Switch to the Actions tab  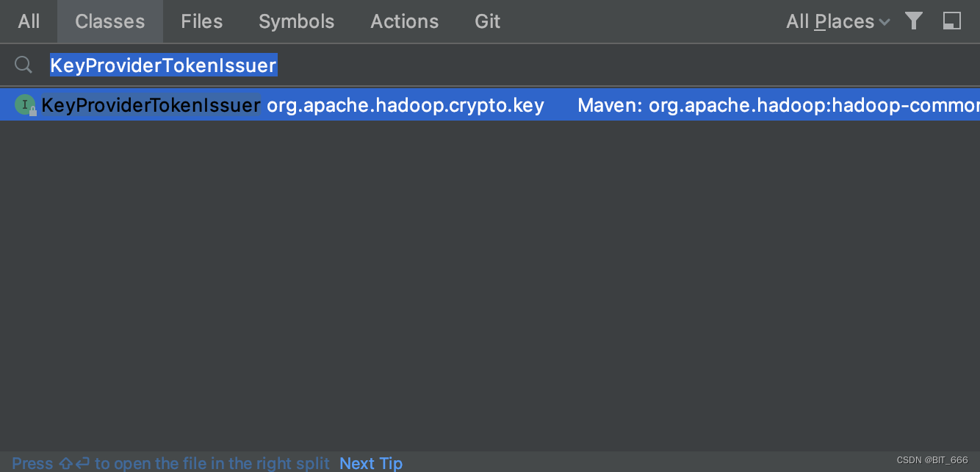click(404, 21)
